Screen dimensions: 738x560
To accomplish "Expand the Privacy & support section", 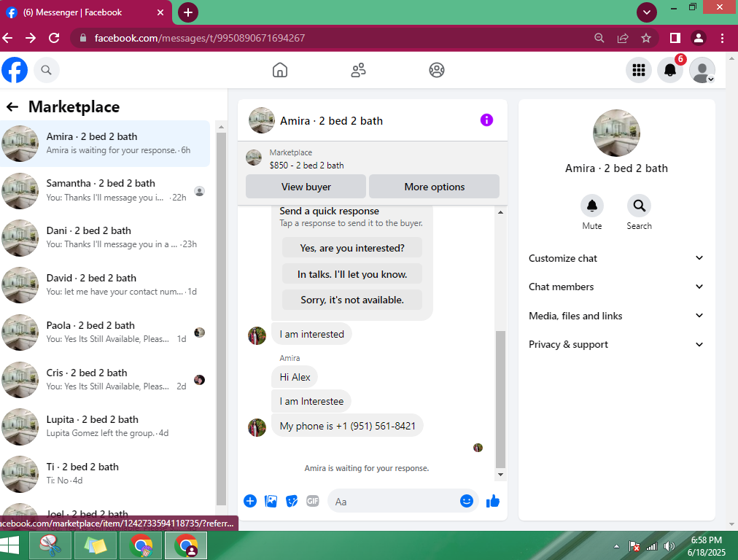I will tap(616, 344).
